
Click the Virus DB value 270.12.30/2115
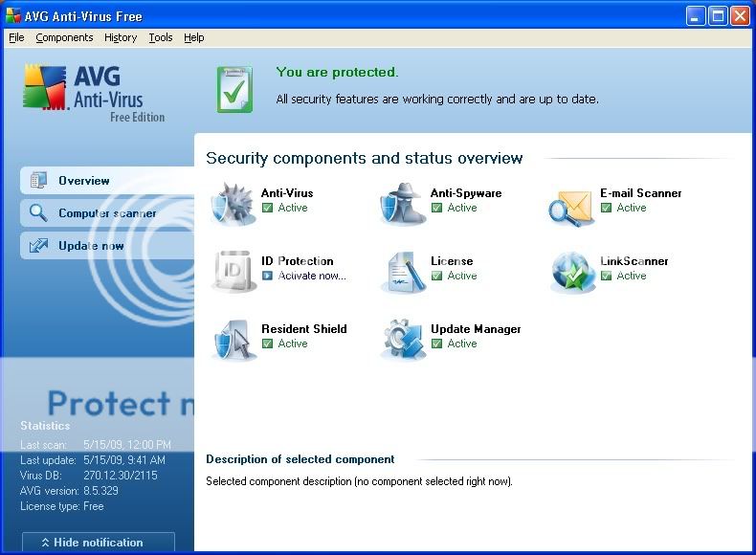coord(121,476)
